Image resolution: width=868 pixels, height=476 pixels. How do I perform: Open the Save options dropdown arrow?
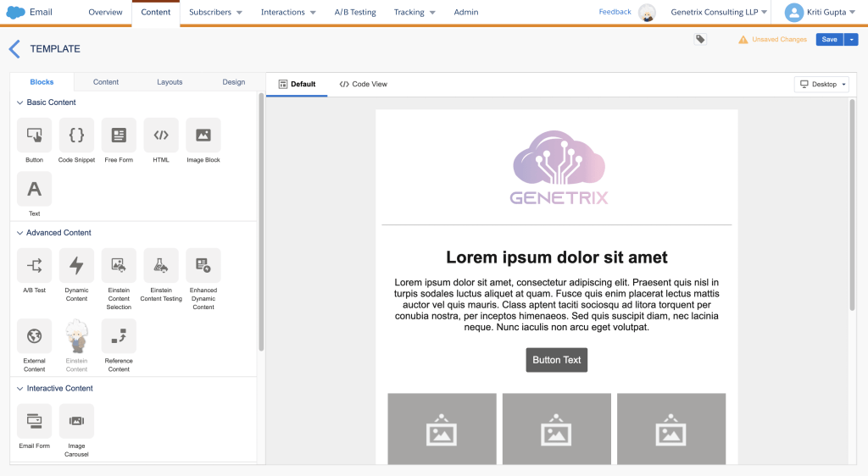pyautogui.click(x=851, y=39)
